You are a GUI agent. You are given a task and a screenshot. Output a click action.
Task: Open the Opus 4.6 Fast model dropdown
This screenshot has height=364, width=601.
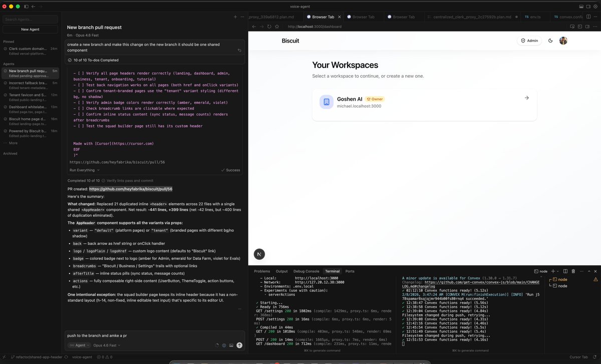[107, 345]
